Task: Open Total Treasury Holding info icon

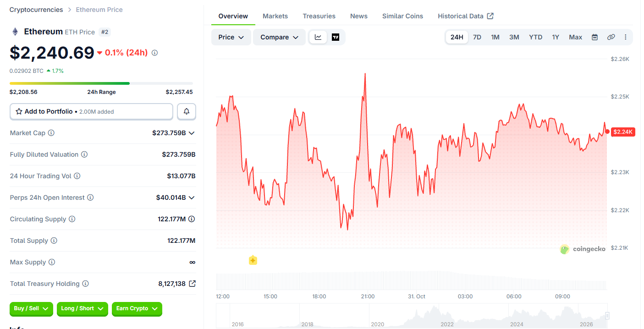Action: click(85, 284)
